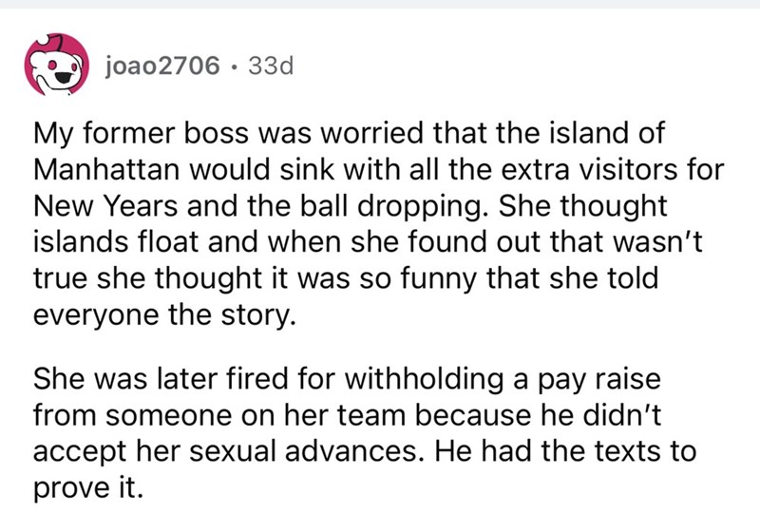Click the words islands float
Screen dimensions: 760x532
116,241
